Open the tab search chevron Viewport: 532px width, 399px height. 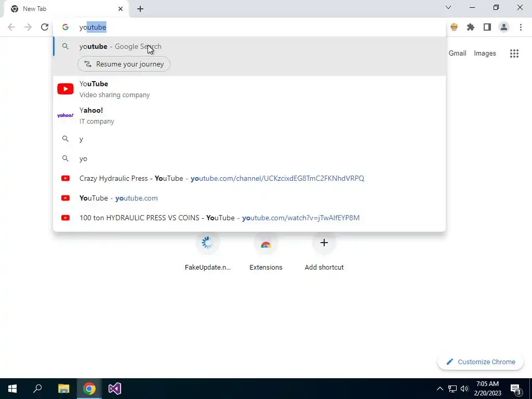click(448, 7)
